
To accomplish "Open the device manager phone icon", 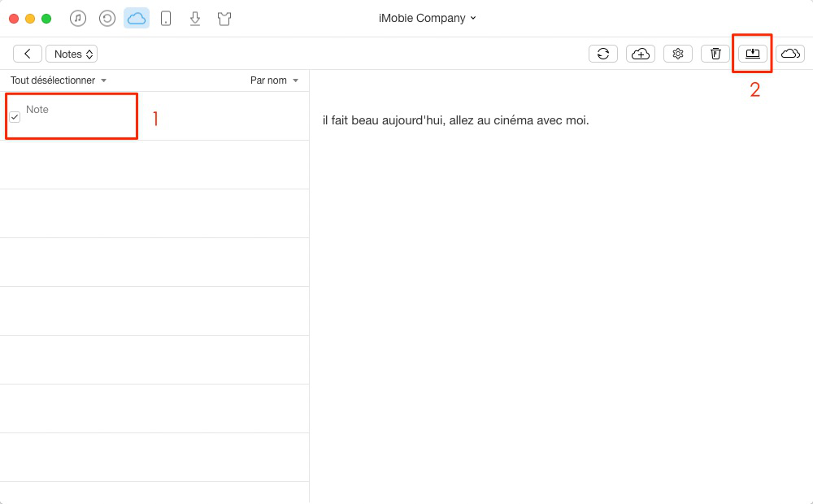I will (x=165, y=19).
